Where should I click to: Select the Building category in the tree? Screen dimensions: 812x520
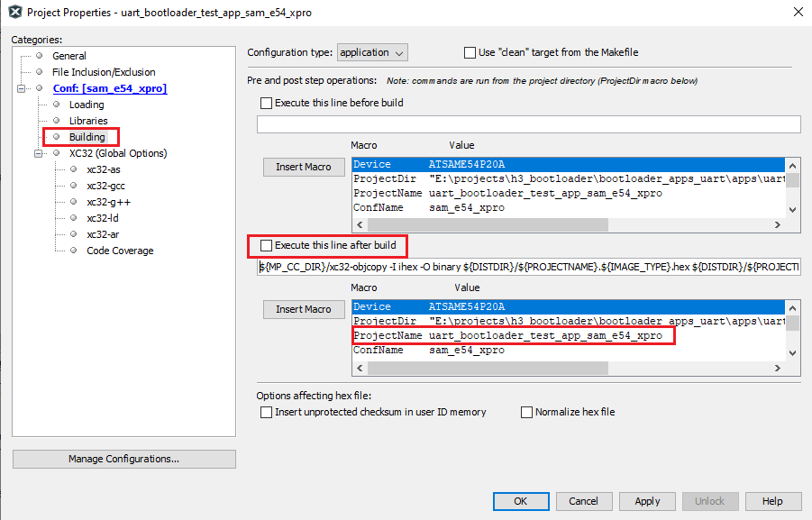[x=86, y=136]
